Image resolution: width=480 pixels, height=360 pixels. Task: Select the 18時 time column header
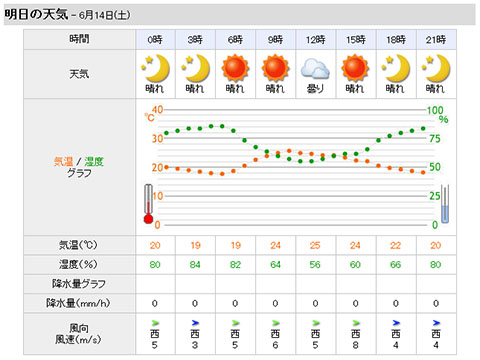[x=396, y=40]
